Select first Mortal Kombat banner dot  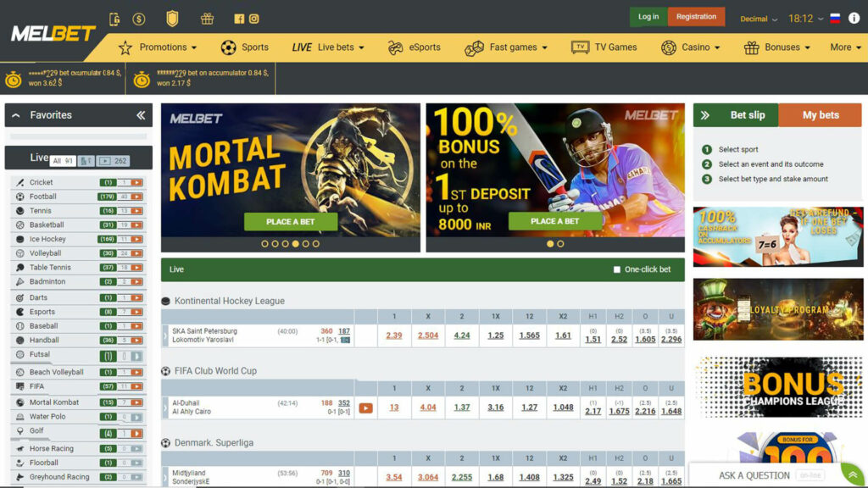coord(264,243)
